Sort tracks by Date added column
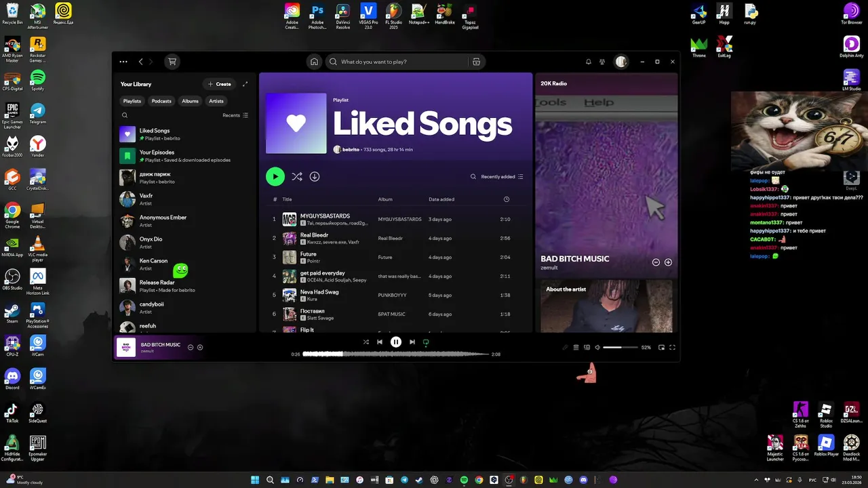The image size is (868, 488). point(441,199)
